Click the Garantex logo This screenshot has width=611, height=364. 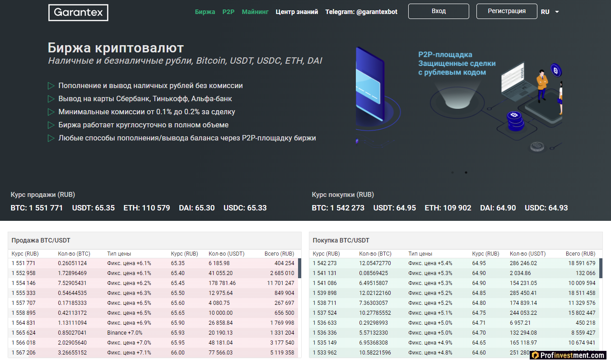coord(78,13)
